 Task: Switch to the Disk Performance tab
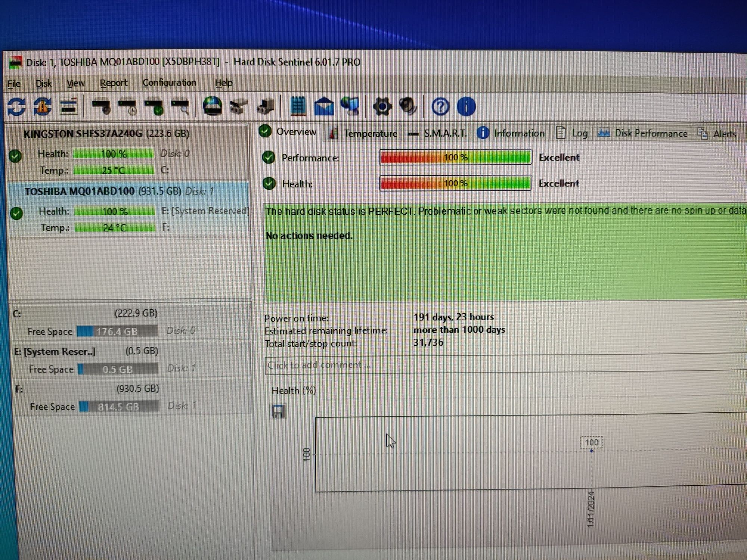(x=642, y=133)
